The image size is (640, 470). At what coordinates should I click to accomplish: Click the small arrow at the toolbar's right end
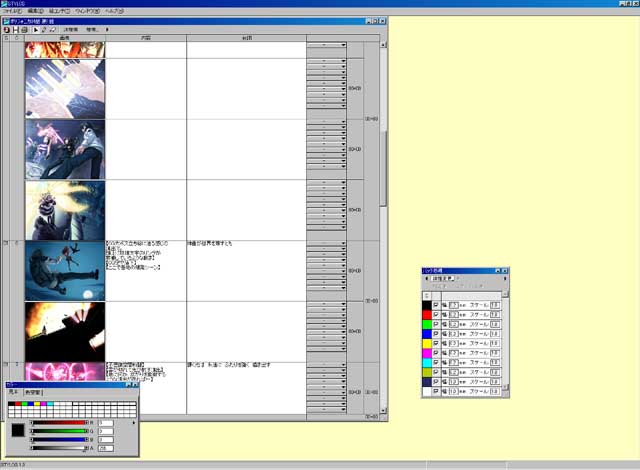point(107,30)
